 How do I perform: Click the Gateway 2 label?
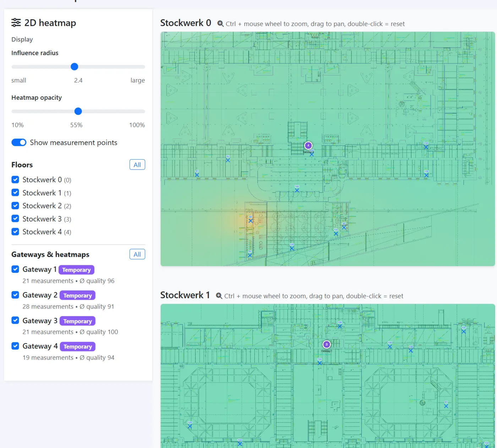(x=40, y=295)
